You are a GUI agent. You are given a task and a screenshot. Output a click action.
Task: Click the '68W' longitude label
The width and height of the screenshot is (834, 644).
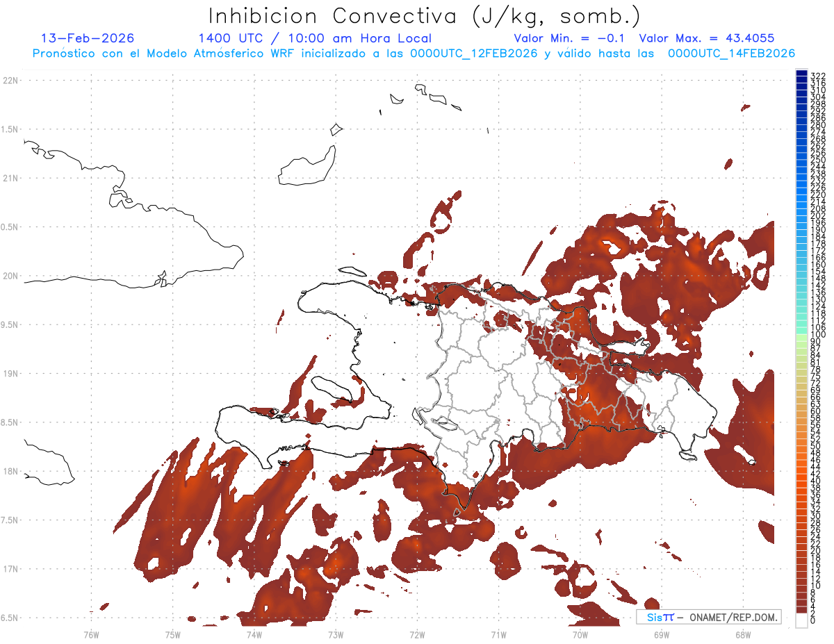743,634
